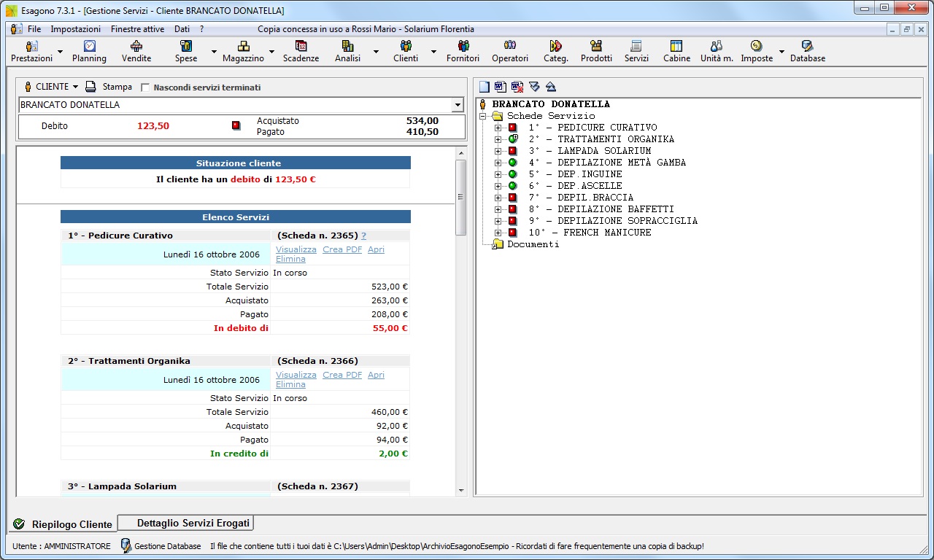
Task: Open the Analisi toolbar section
Action: tap(348, 51)
